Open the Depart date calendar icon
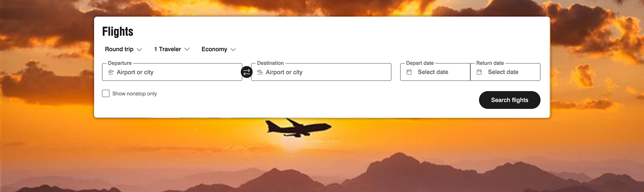Viewport: 644px width, 192px height. (409, 72)
